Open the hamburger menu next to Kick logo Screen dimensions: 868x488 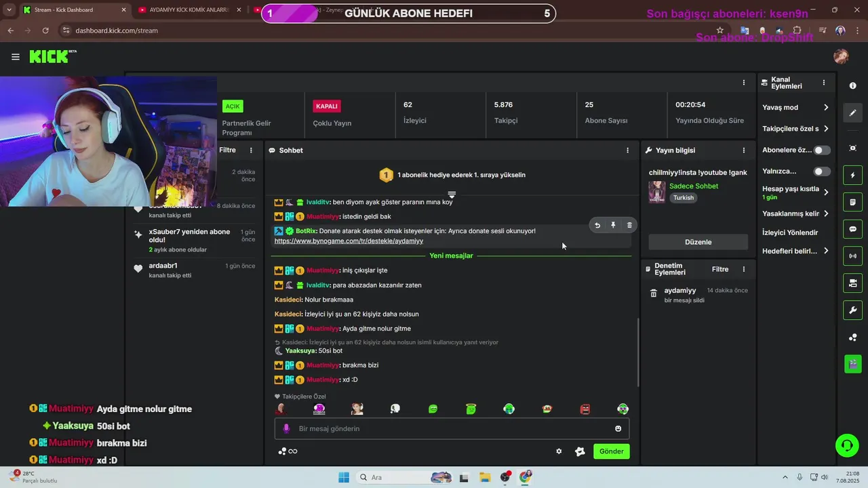click(15, 57)
